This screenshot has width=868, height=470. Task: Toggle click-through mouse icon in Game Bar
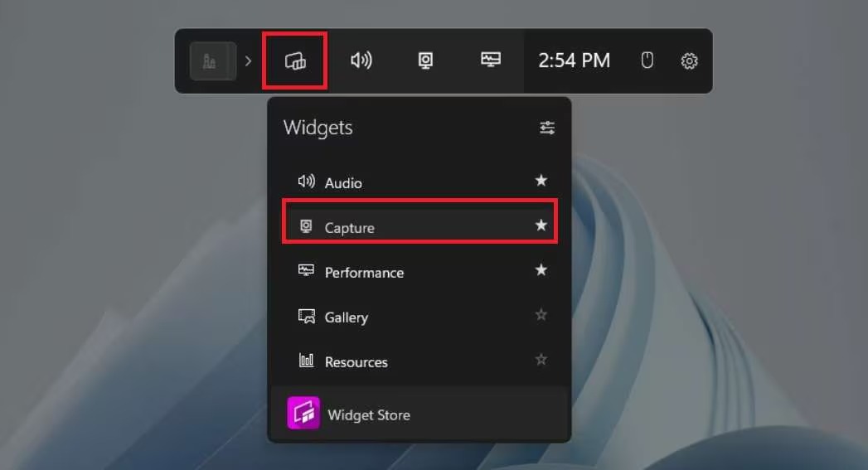[x=647, y=60]
